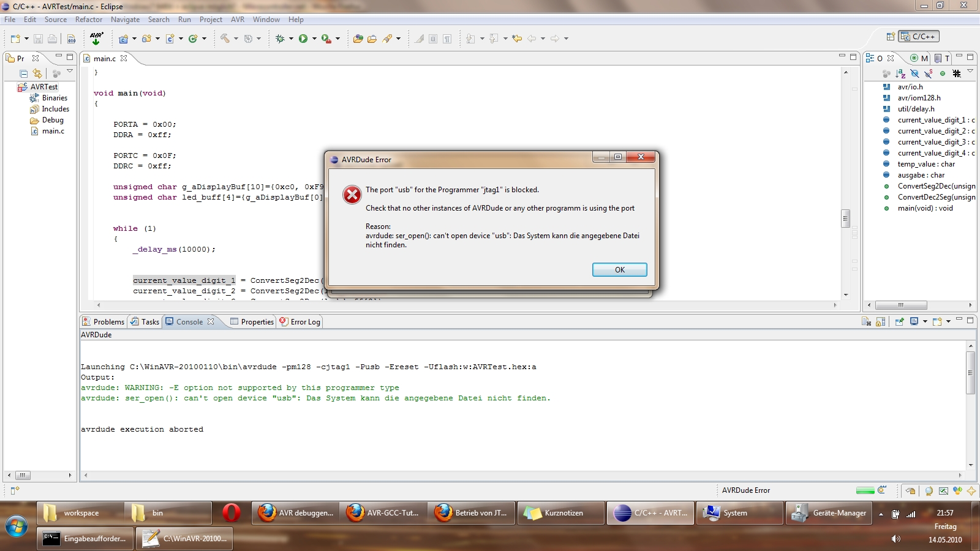Open the Search flashlight dropdown arrow

398,39
